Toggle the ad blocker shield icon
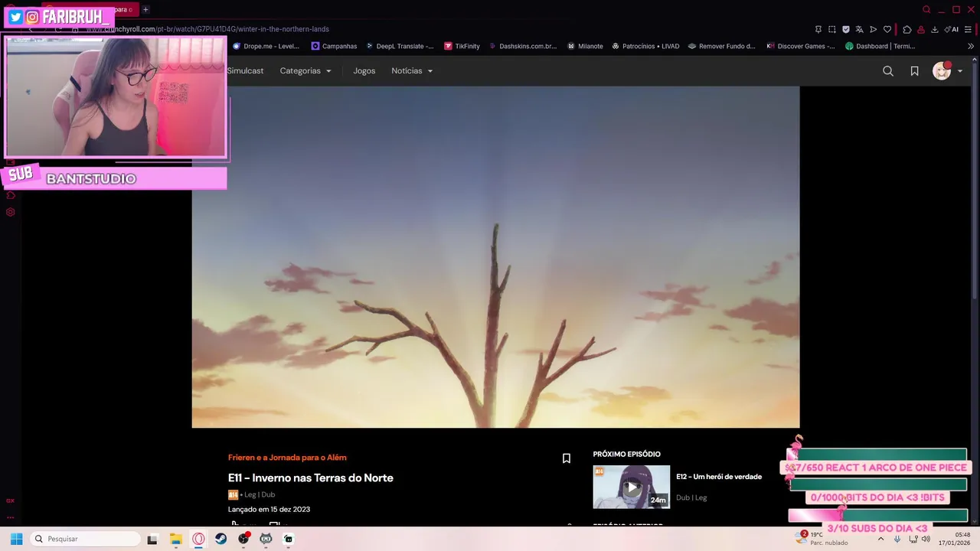This screenshot has height=551, width=980. [x=846, y=29]
